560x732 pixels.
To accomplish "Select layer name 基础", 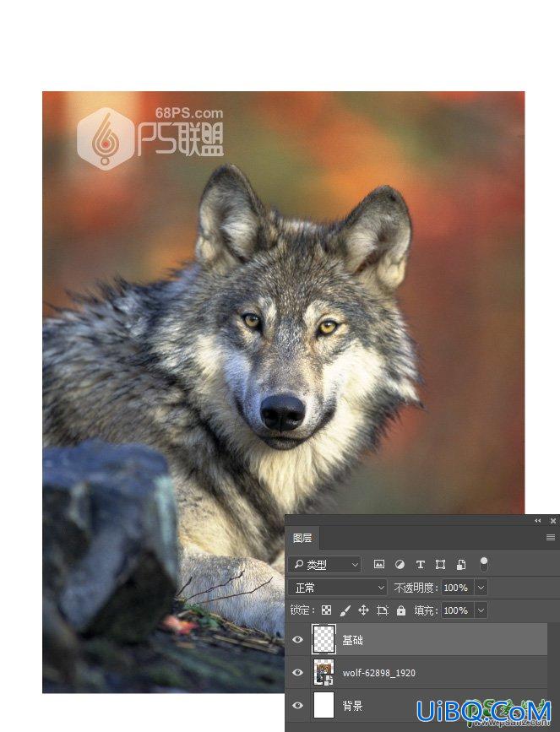I will coord(352,640).
